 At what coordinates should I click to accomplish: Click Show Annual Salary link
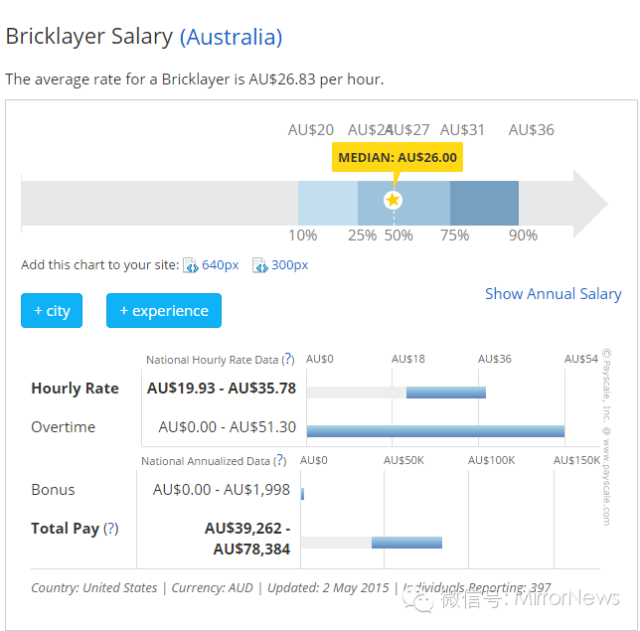click(x=553, y=294)
